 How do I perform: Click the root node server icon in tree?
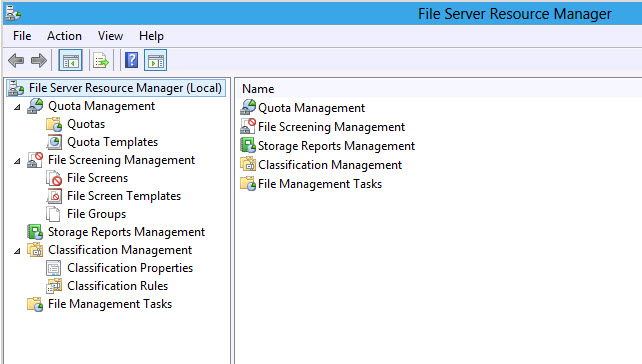click(16, 88)
